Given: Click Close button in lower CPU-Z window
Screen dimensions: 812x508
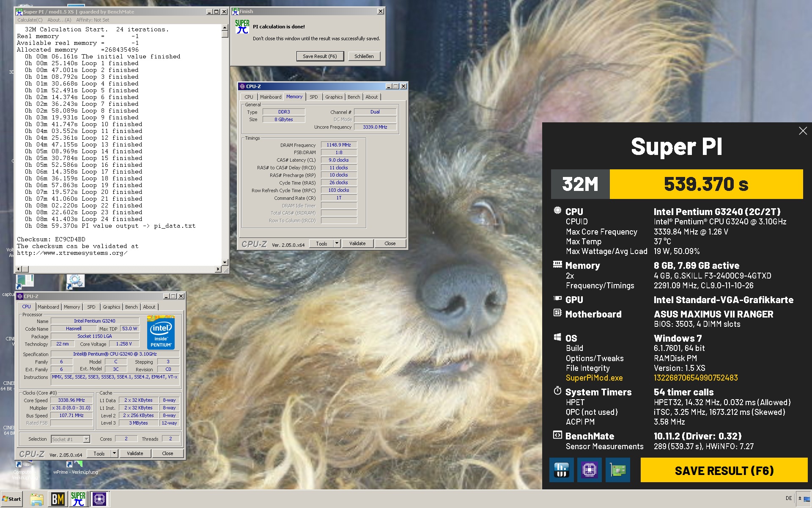Looking at the screenshot, I should point(167,453).
